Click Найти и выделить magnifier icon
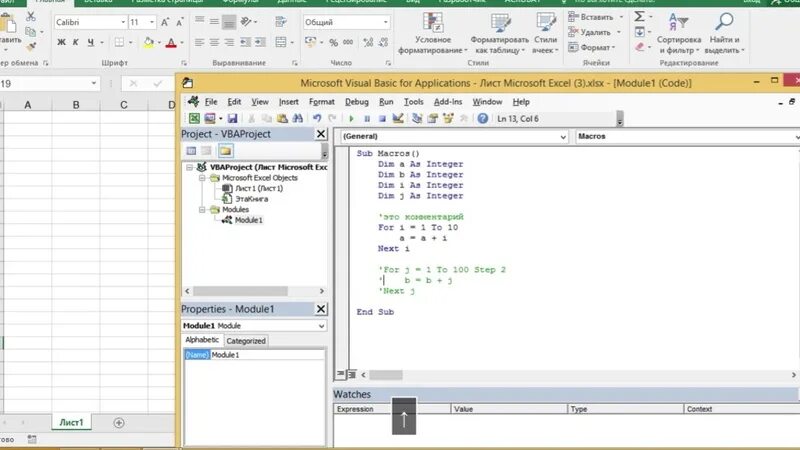 click(x=724, y=22)
